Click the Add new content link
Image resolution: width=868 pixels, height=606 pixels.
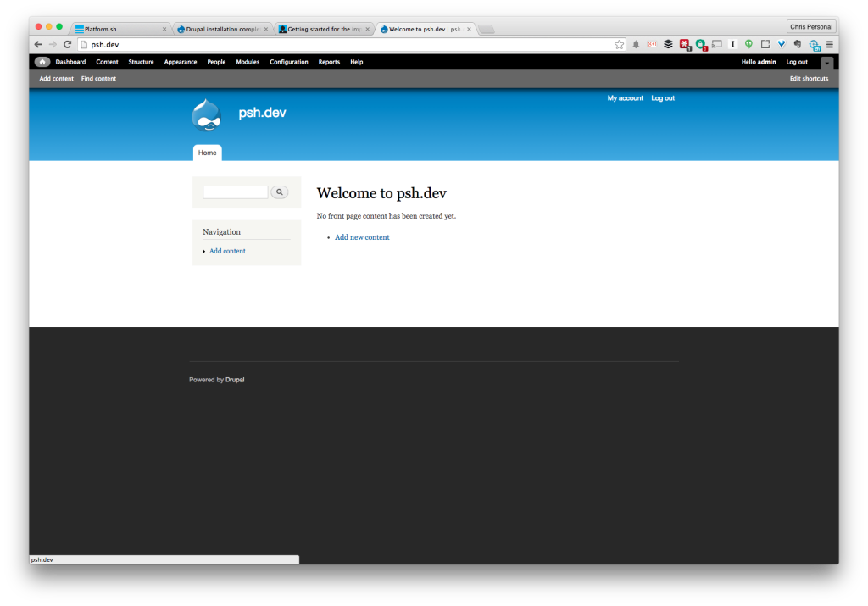(x=362, y=237)
